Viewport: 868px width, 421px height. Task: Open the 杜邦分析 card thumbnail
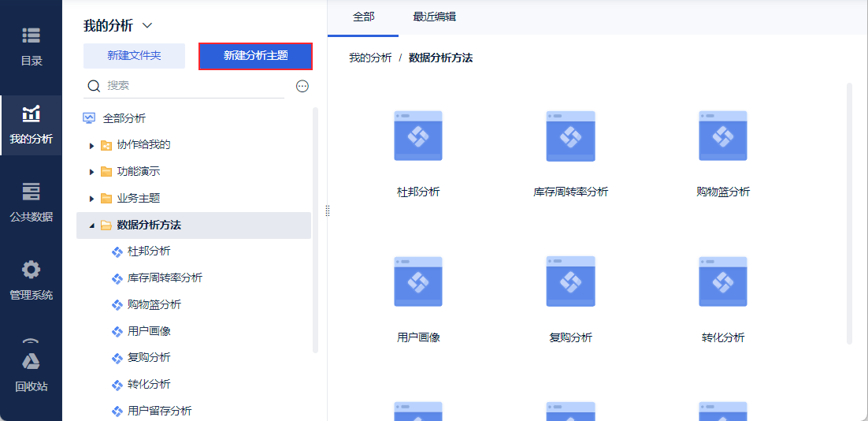click(418, 136)
